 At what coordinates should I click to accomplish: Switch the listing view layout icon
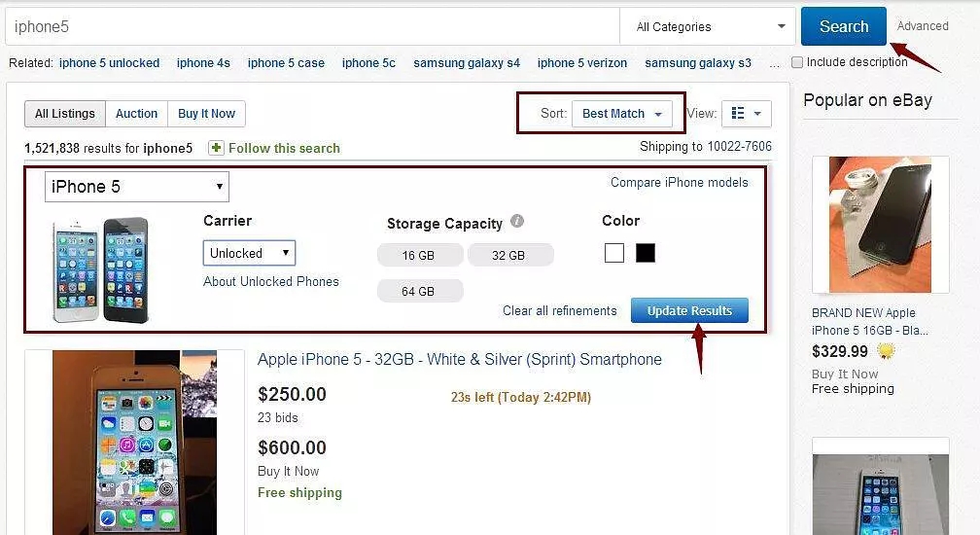pos(746,114)
